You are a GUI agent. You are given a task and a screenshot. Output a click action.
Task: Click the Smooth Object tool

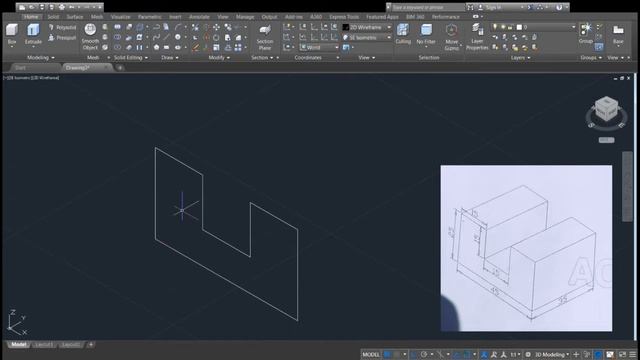90,36
